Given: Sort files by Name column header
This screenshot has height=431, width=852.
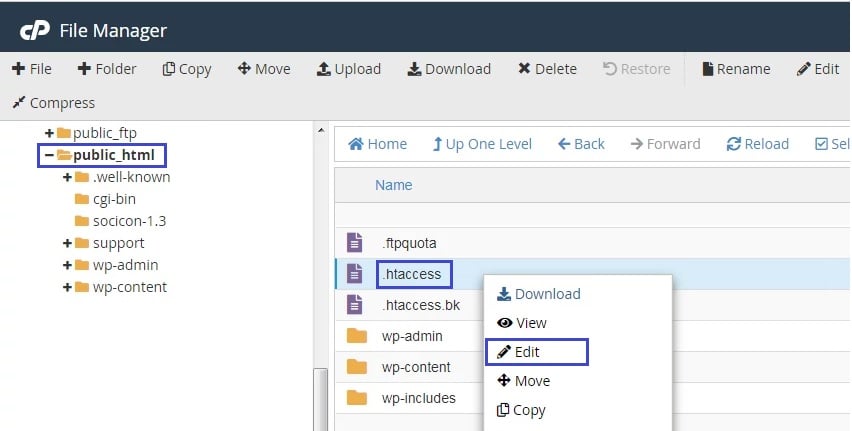Looking at the screenshot, I should (x=393, y=185).
